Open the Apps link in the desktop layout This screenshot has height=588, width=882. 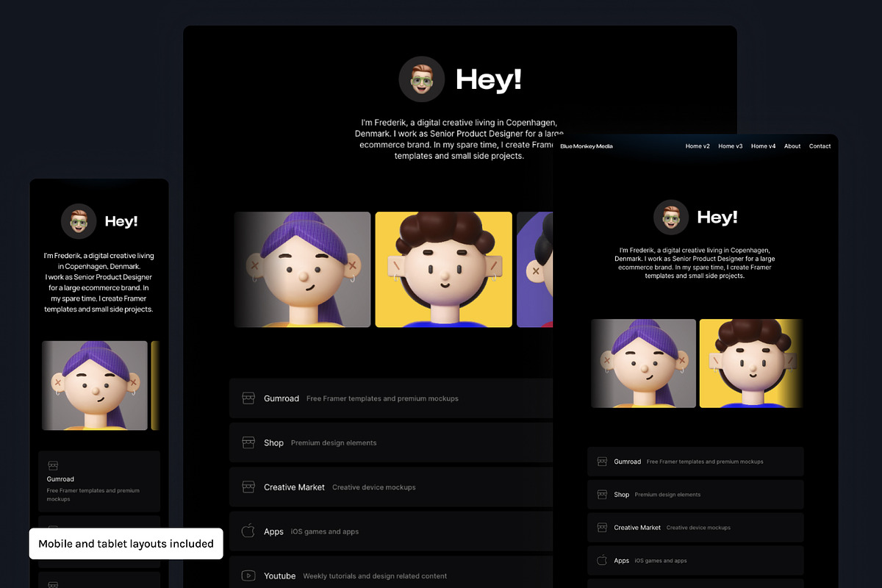[391, 531]
